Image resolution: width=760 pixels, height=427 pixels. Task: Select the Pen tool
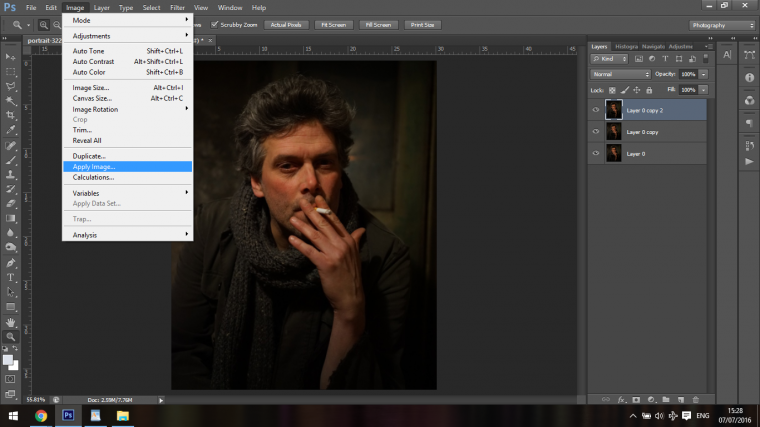click(10, 263)
